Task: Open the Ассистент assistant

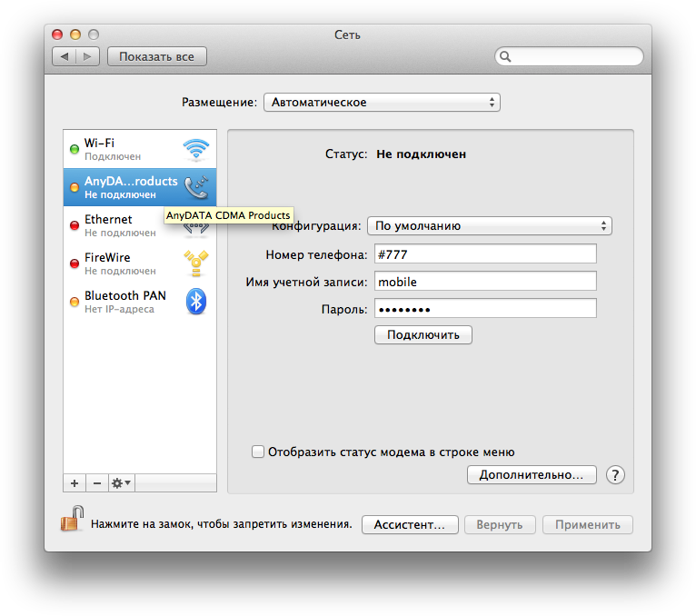Action: point(410,524)
